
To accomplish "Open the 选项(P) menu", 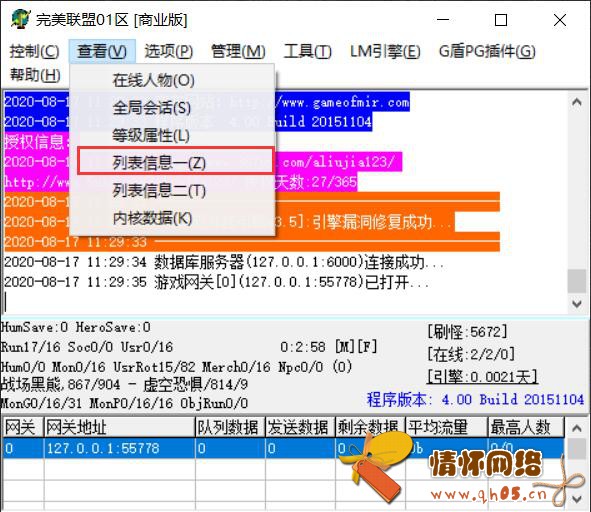I will 168,51.
